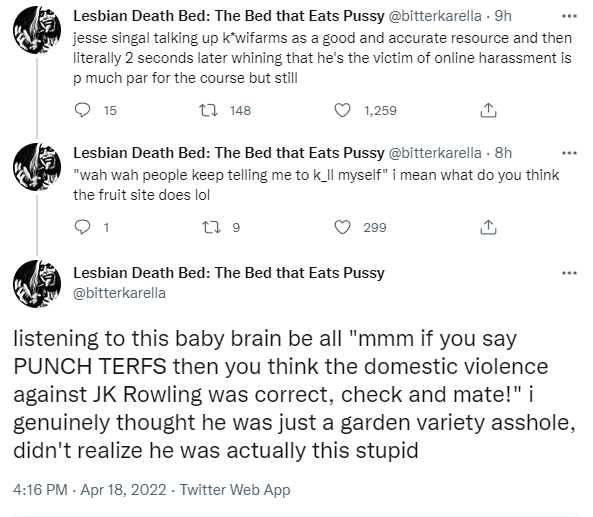Open more options on the 8h tweet
The image size is (593, 517).
569,153
